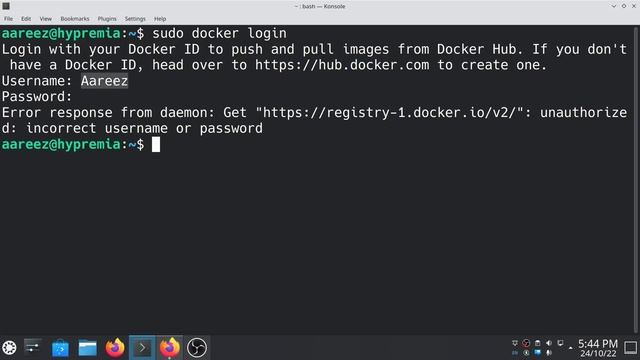Click the 'Password:' prompt line
This screenshot has width=640, height=360.
click(37, 97)
